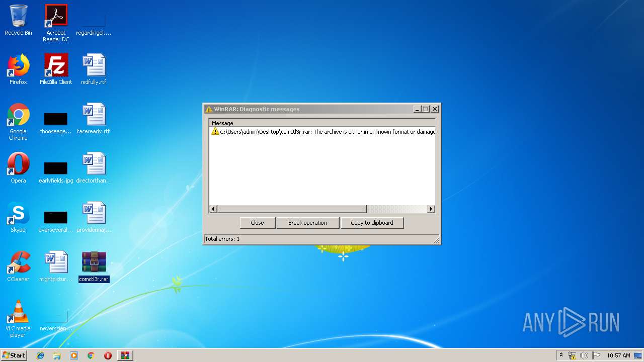
Task: Open the network tray icon
Action: click(x=572, y=355)
